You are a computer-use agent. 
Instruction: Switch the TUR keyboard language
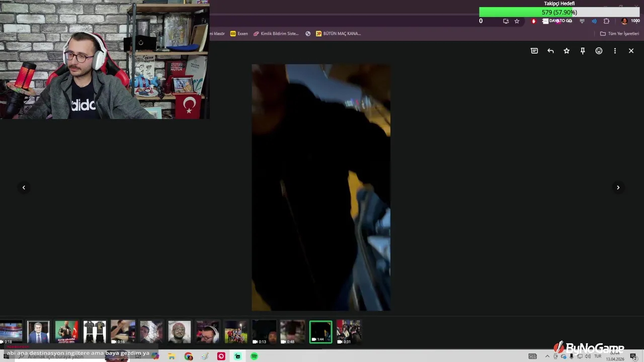(x=598, y=356)
